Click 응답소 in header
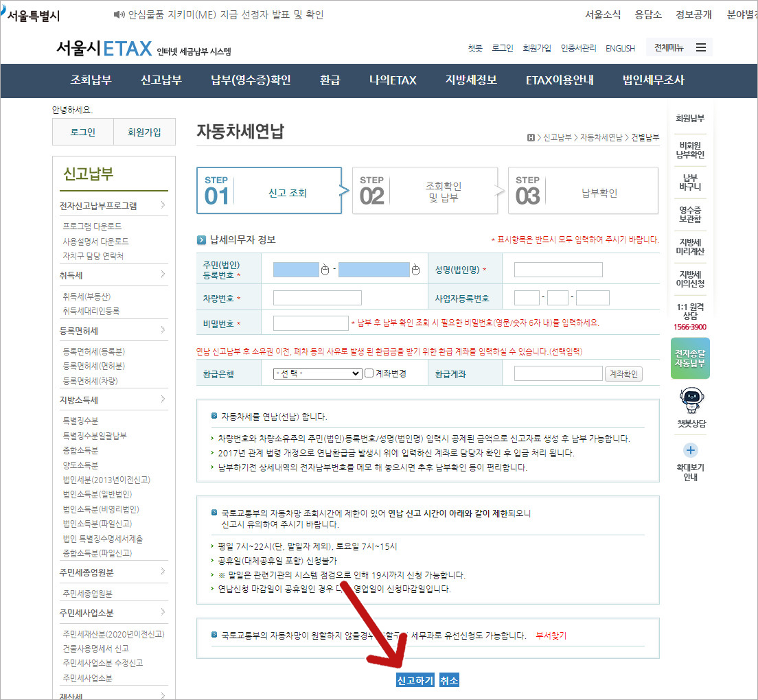 [647, 15]
